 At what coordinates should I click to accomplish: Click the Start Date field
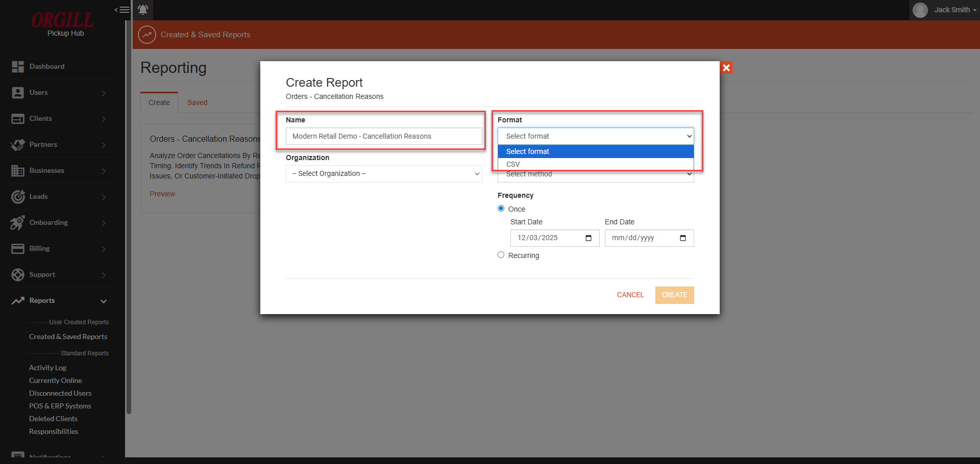coord(555,238)
